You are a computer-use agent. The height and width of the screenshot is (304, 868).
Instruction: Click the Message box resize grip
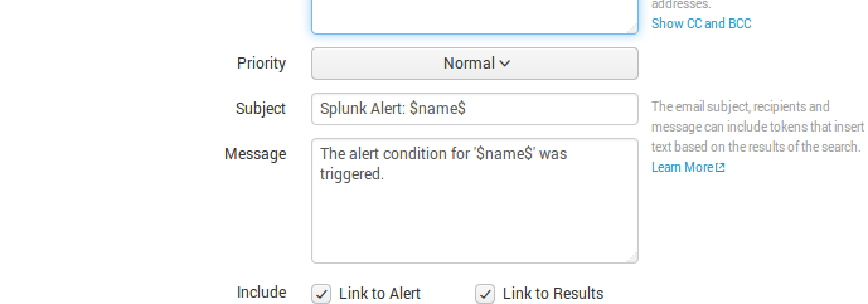tap(632, 257)
